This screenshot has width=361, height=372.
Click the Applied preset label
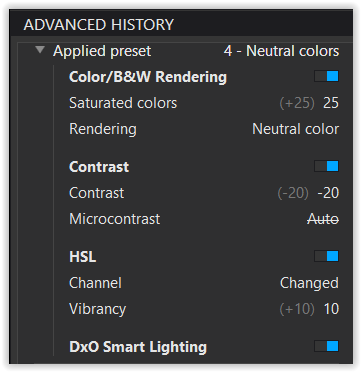pos(102,51)
